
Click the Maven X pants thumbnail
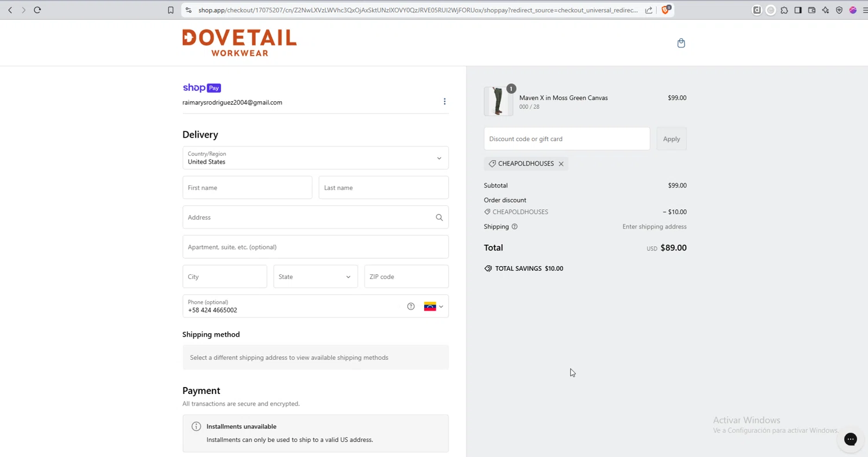[498, 101]
